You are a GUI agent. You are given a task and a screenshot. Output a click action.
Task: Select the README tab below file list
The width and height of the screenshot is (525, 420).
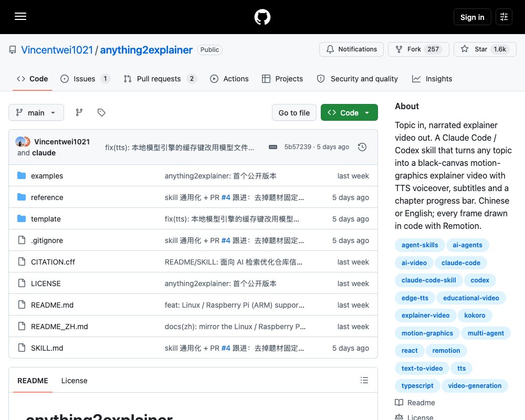33,381
